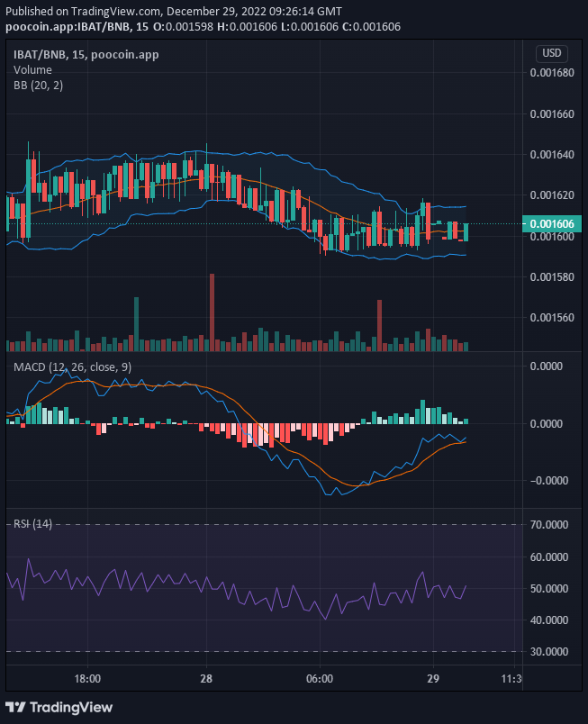The height and width of the screenshot is (724, 588).
Task: Click the 0.001580 price axis label
Action: [552, 277]
